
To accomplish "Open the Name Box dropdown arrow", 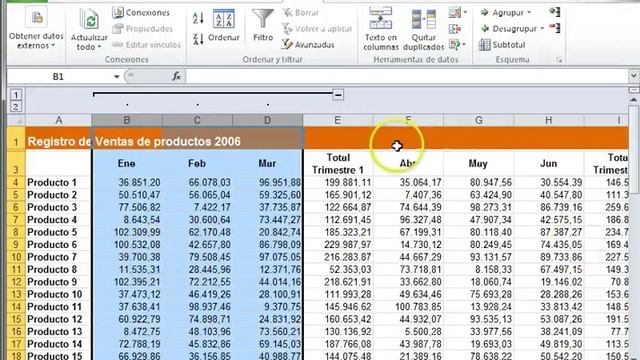I will point(116,77).
